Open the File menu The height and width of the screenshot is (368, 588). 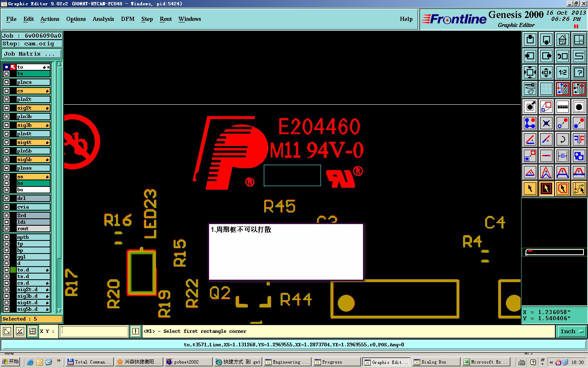coord(11,19)
